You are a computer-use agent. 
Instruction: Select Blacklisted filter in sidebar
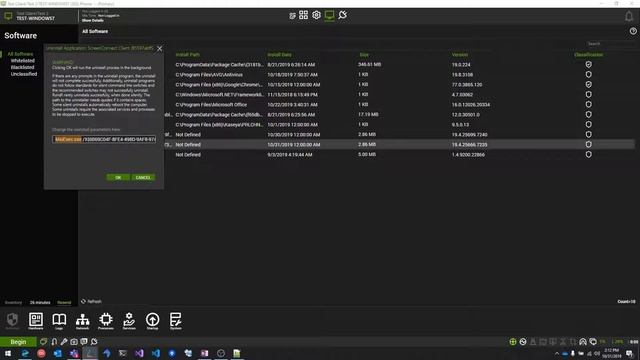pyautogui.click(x=22, y=67)
